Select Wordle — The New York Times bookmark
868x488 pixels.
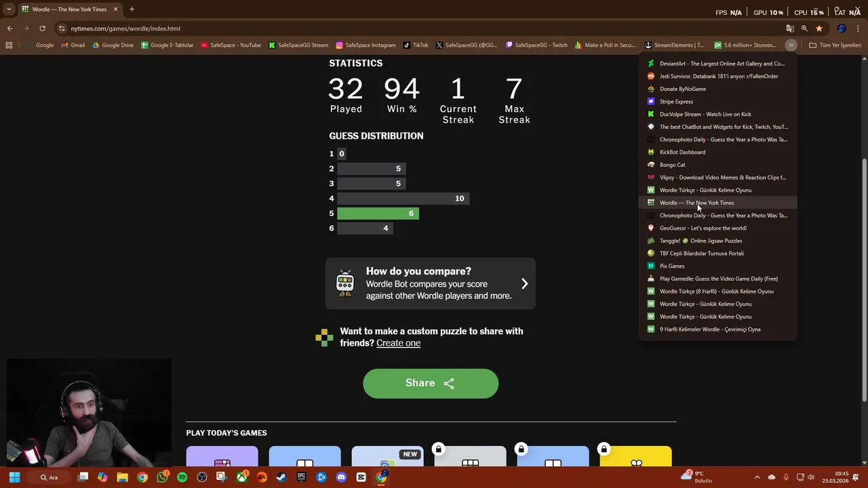tap(717, 203)
